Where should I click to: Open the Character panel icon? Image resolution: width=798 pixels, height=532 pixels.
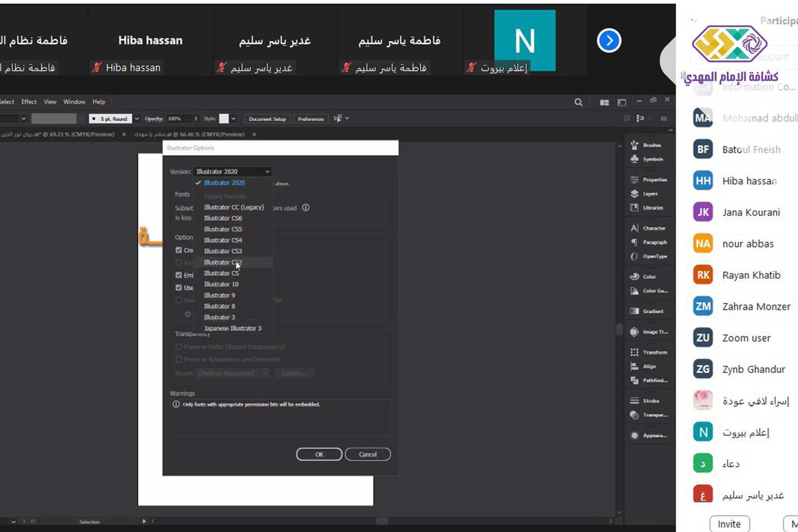coord(635,228)
